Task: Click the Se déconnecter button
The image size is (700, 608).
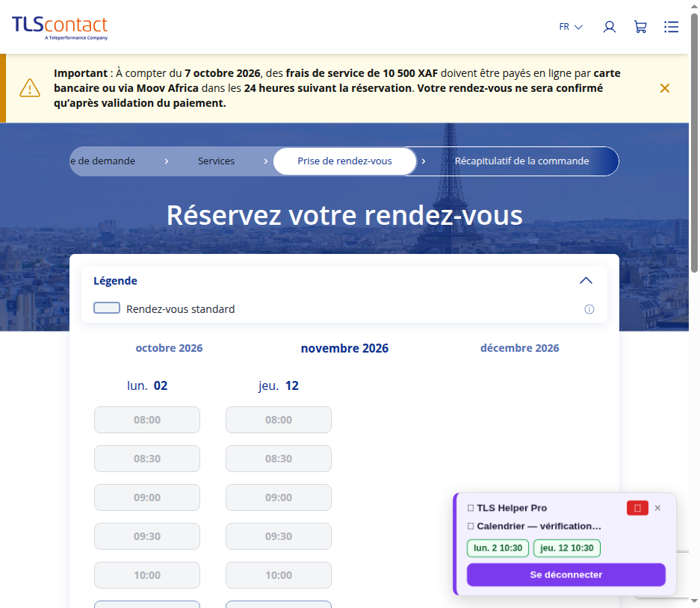Action: pos(566,575)
